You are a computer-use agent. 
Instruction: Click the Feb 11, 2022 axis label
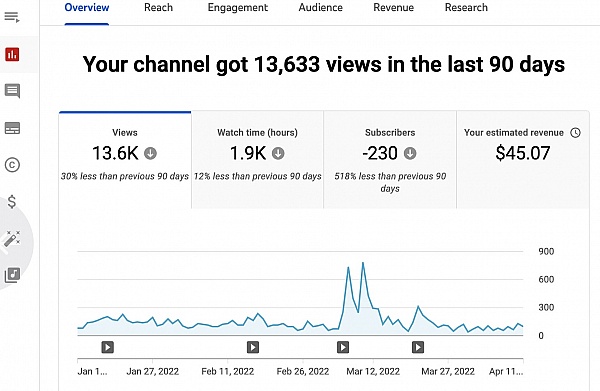[228, 371]
